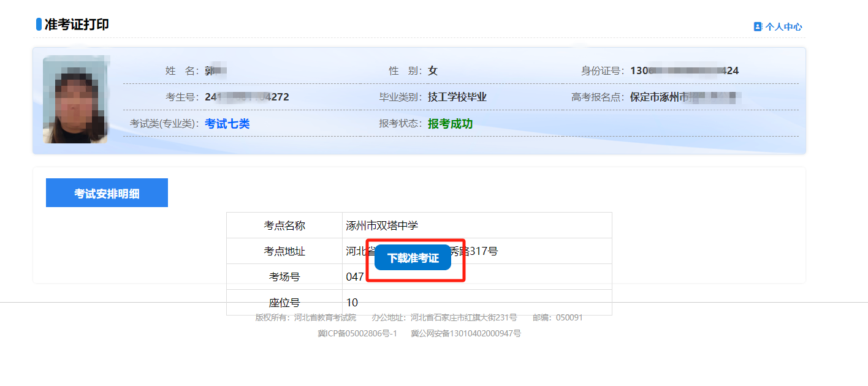Click the 个人中心 user icon
868x386 pixels.
[x=758, y=27]
